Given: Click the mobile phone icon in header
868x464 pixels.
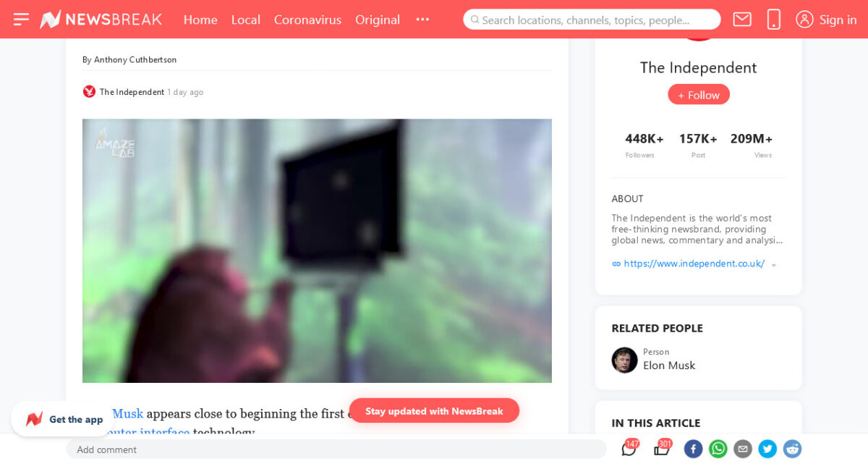Looking at the screenshot, I should click(773, 20).
